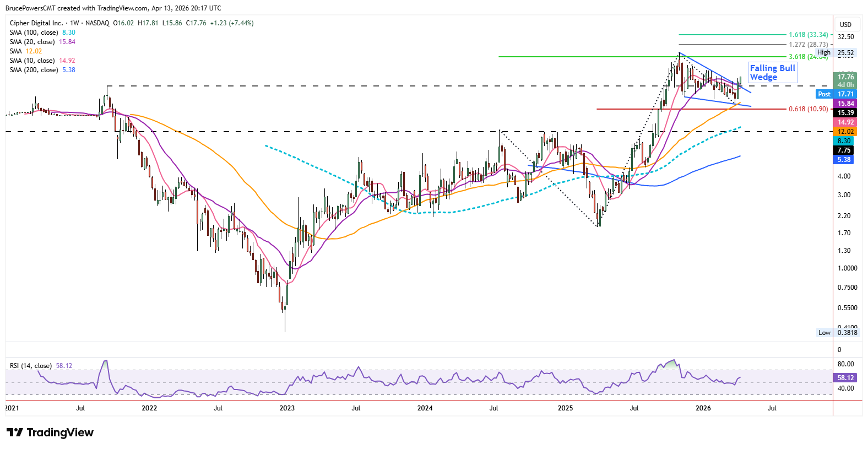
Task: Click the USD currency label
Action: pyautogui.click(x=845, y=25)
